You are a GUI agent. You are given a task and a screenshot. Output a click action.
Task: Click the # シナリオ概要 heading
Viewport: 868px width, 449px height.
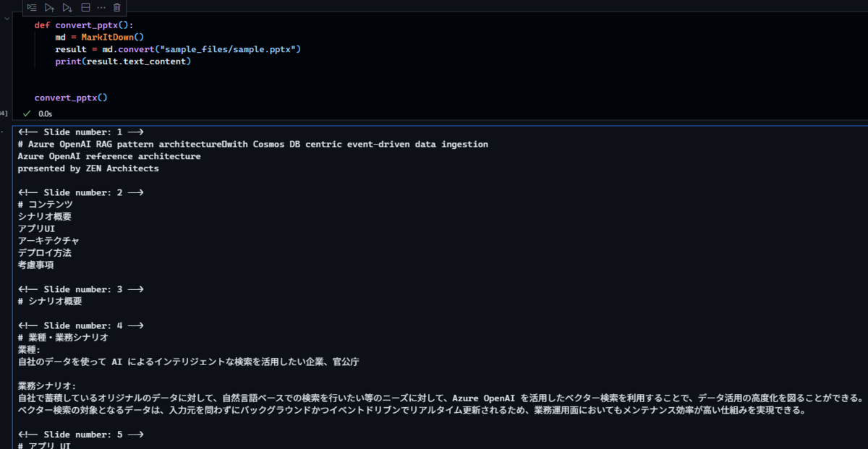(x=50, y=302)
